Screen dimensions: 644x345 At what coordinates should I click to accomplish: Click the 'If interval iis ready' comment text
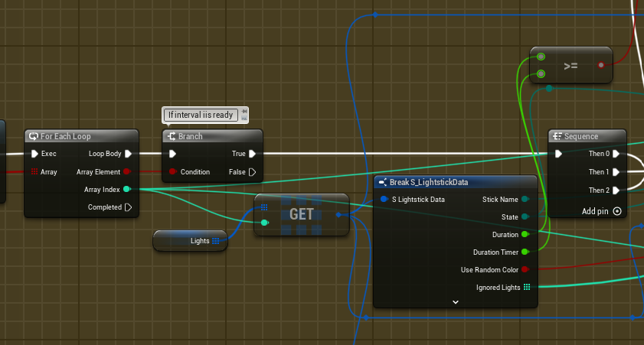201,115
